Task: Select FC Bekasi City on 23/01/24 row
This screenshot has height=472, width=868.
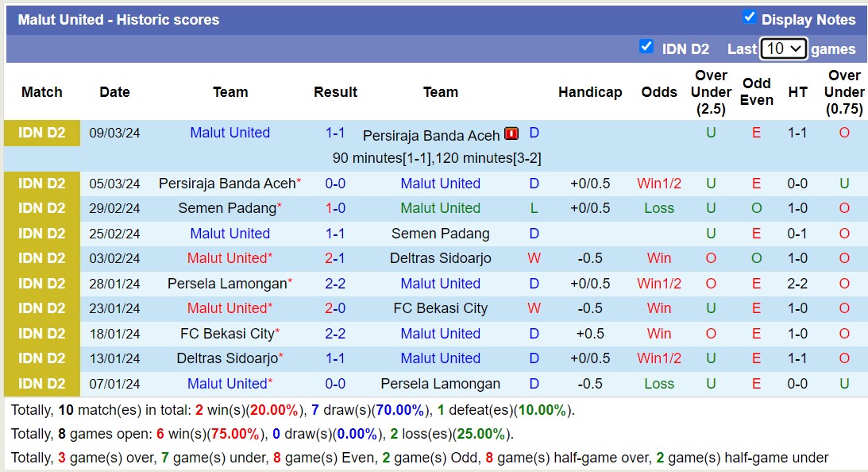Action: coord(440,308)
